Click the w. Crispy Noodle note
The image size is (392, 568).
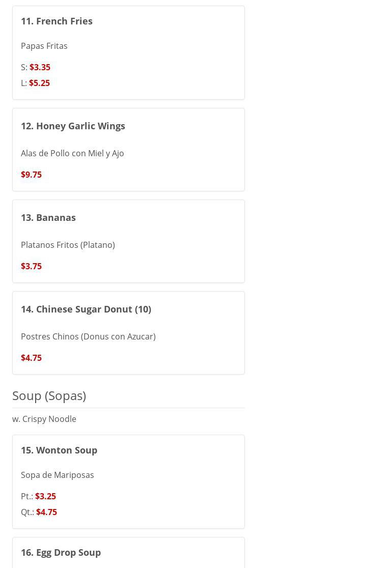coord(44,419)
